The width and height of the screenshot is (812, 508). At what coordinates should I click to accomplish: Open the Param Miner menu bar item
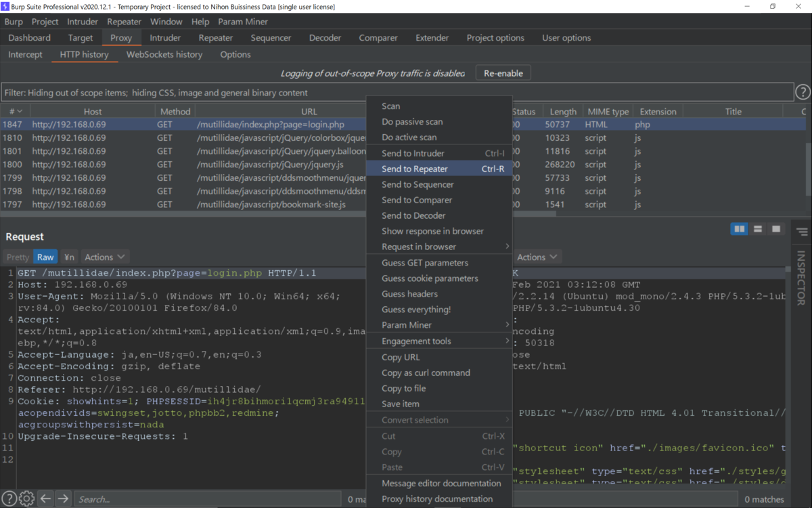[243, 22]
